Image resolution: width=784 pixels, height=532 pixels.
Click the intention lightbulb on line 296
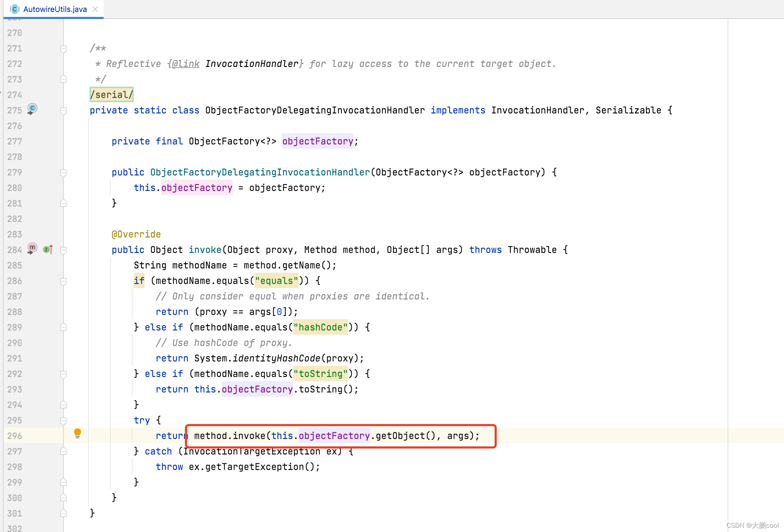[78, 433]
